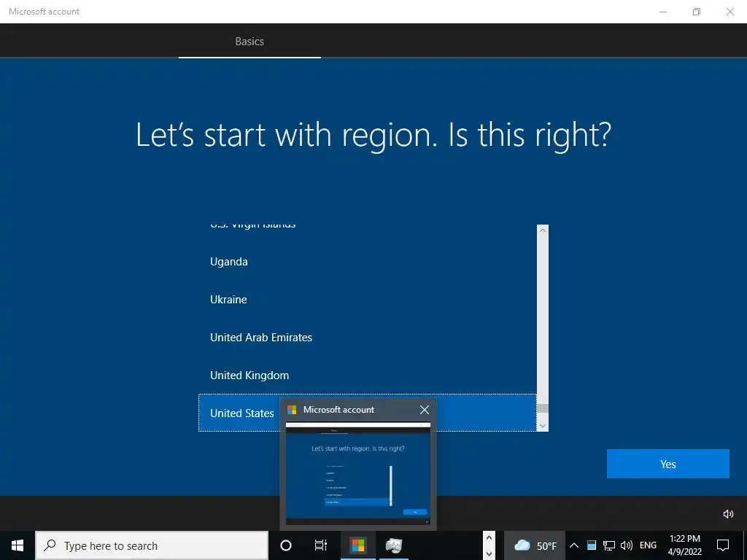Image resolution: width=747 pixels, height=560 pixels.
Task: Open the Basics tab
Action: click(249, 42)
